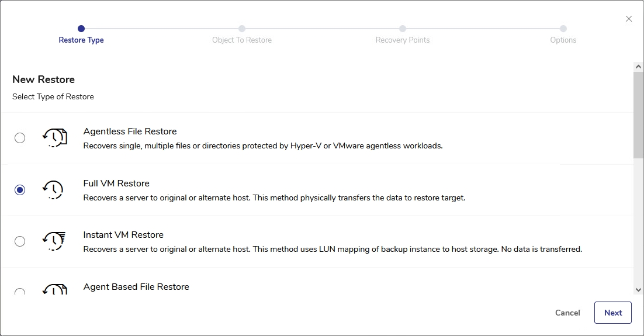Click the Full VM Restore title text
Viewport: 644px width, 336px height.
[x=116, y=183]
